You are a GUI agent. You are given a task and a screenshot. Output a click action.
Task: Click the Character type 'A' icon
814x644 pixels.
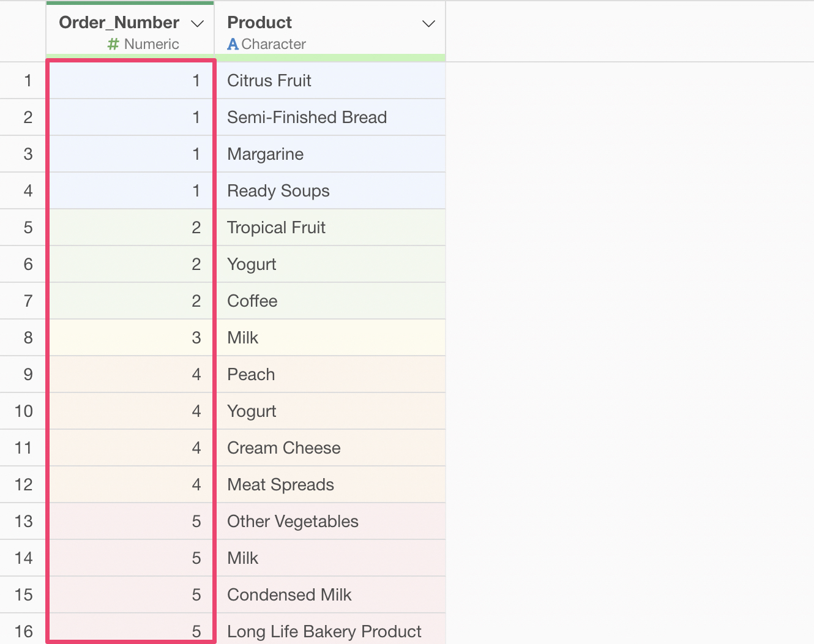233,44
